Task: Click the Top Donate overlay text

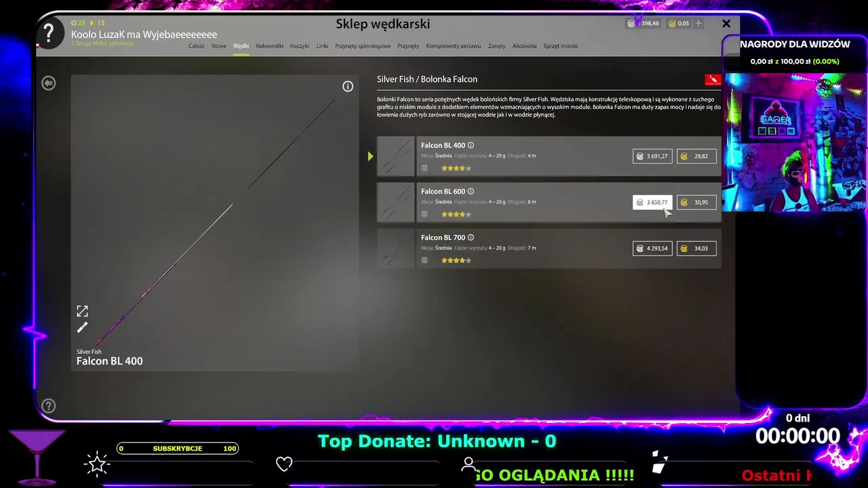Action: tap(437, 441)
